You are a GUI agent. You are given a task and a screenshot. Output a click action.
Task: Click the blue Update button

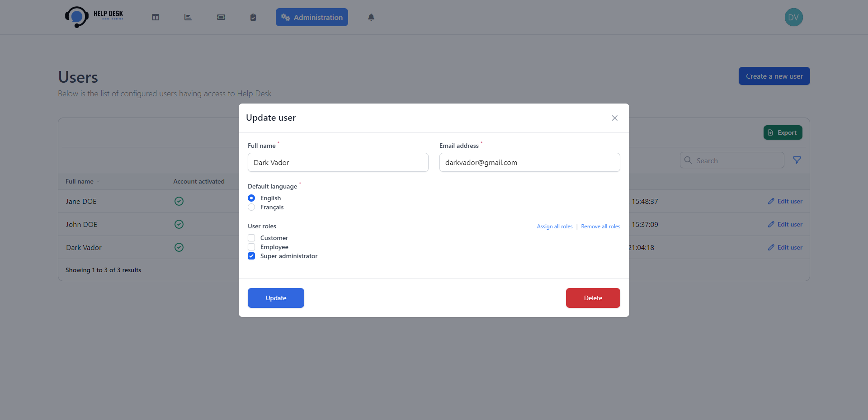click(276, 298)
